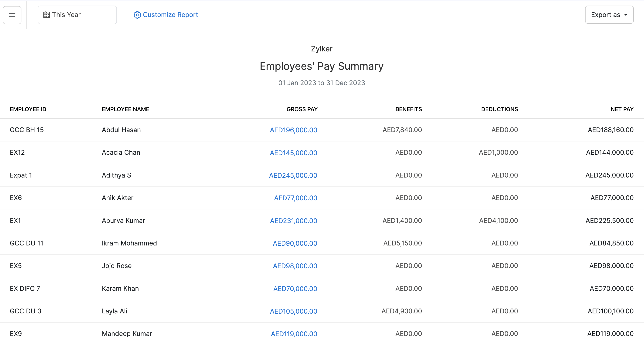
Task: Click Jojo Rose gross pay AED98,000.00
Action: coord(295,266)
